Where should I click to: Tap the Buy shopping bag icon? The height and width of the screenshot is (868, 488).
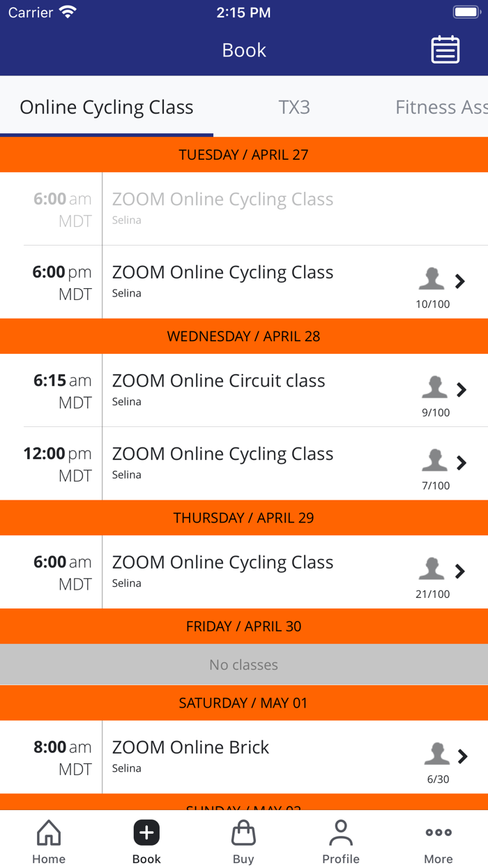click(243, 832)
